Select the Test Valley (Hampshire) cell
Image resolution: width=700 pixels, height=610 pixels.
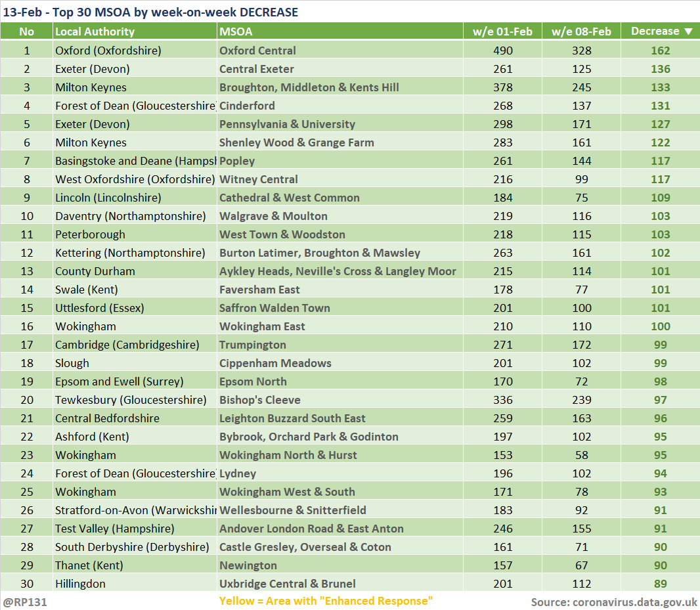(135, 529)
